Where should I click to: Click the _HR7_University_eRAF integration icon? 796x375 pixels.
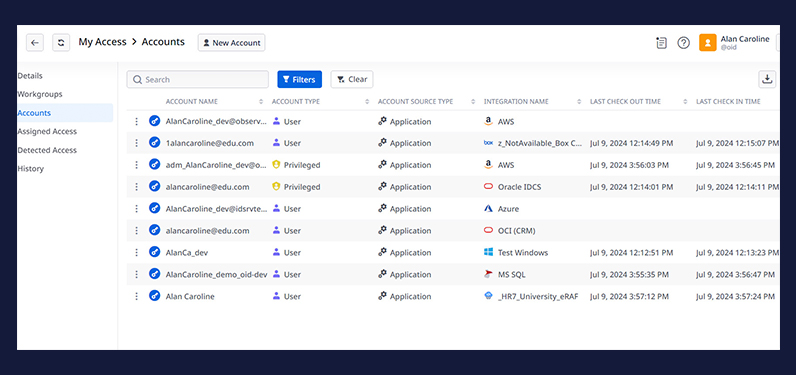pos(488,296)
